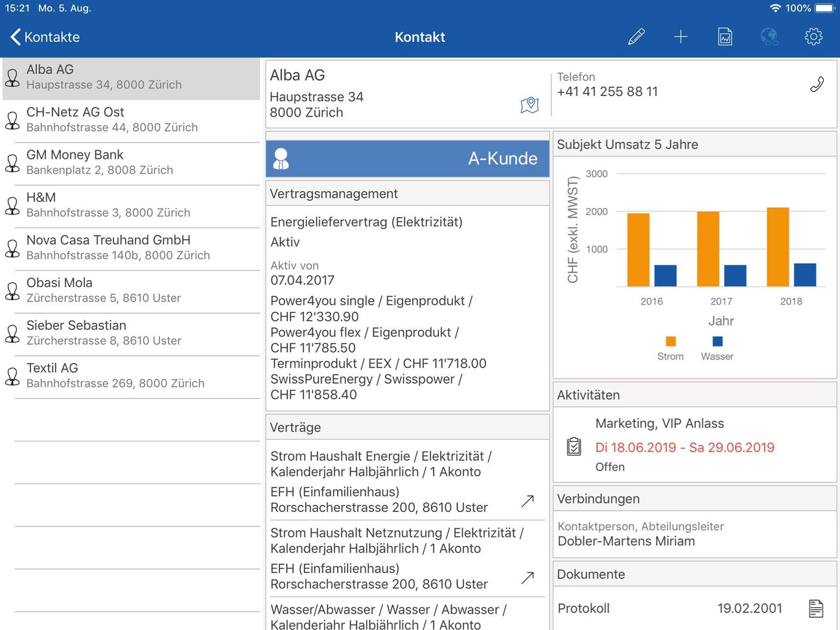Open the report chart document icon
Image resolution: width=840 pixels, height=630 pixels.
(x=725, y=37)
